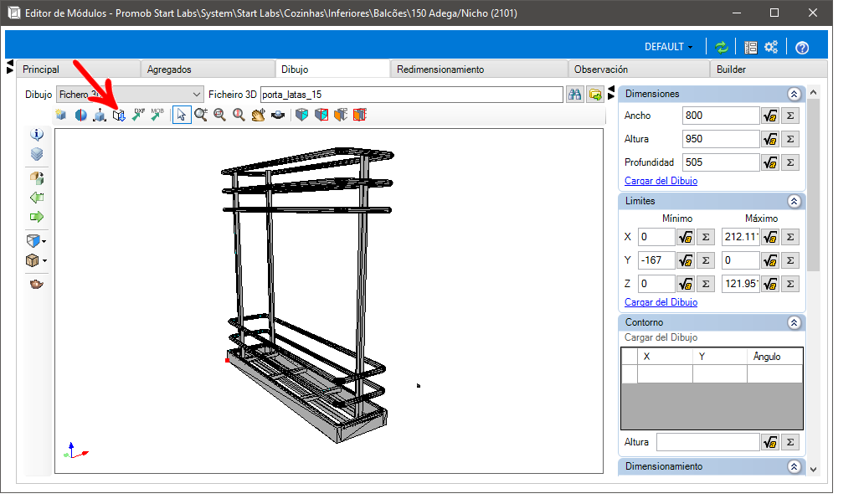Open formula editor for Contorno Altura
The height and width of the screenshot is (504, 864).
pos(769,442)
